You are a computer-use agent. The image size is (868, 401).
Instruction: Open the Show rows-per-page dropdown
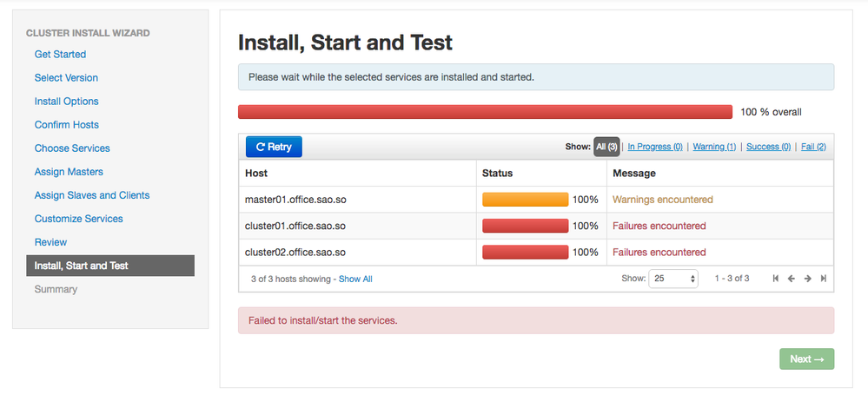(673, 279)
